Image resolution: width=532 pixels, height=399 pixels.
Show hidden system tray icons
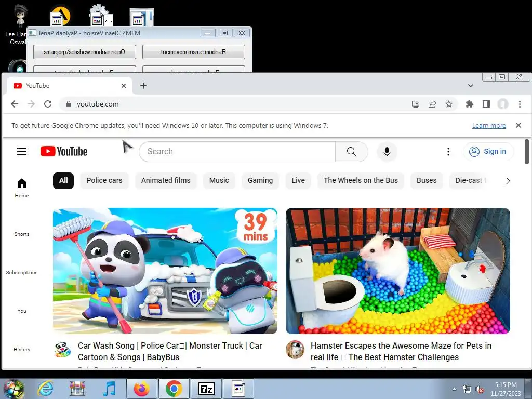[454, 389]
